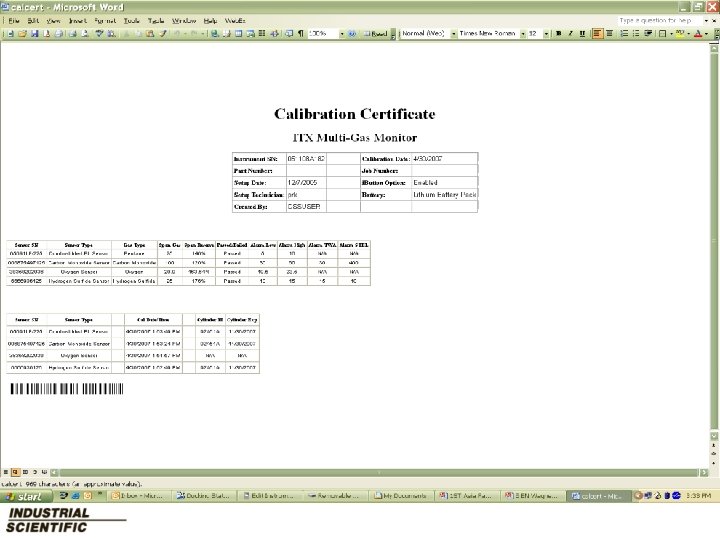Screen dimensions: 720x540
Task: Expand the border options arrow
Action: tap(671, 34)
